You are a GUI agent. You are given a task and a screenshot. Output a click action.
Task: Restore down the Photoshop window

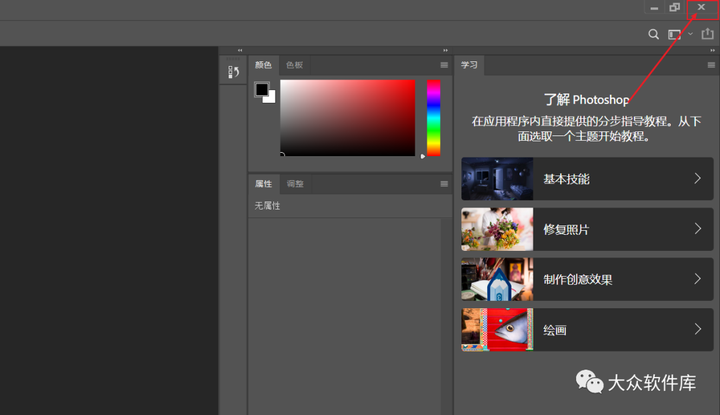[674, 7]
